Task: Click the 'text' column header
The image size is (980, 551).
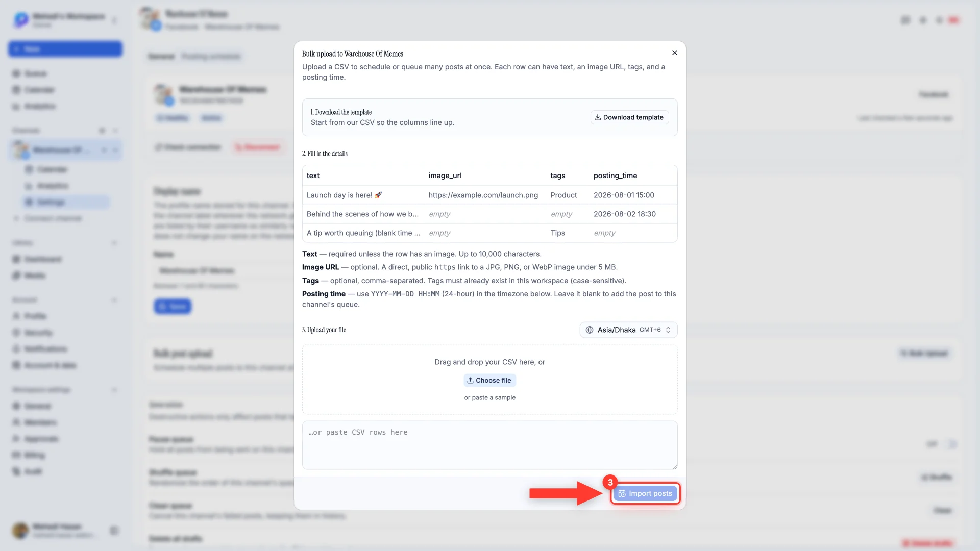Action: coord(313,176)
